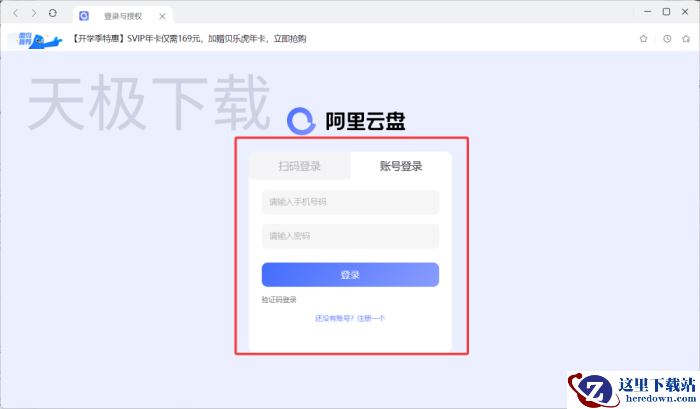The width and height of the screenshot is (700, 409).
Task: Focus the 请输入密码 password field
Action: click(350, 236)
